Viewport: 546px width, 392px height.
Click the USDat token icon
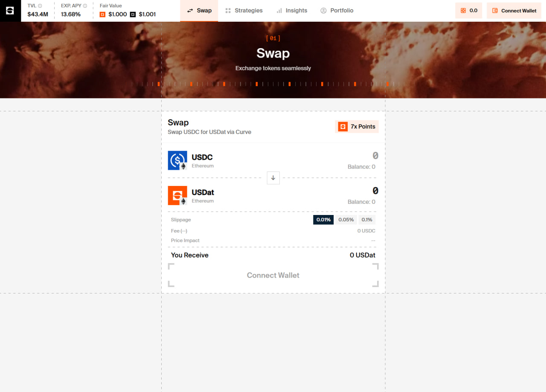(x=177, y=195)
